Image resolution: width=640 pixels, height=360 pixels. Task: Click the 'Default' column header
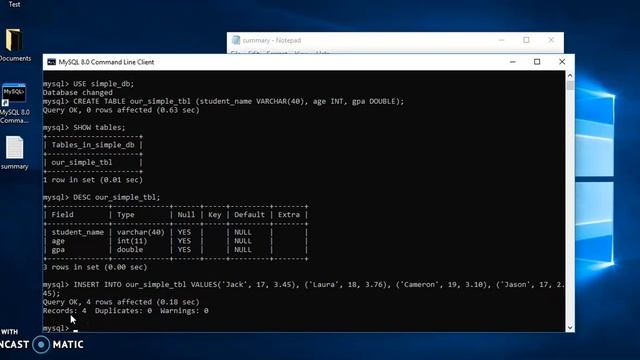pyautogui.click(x=249, y=215)
